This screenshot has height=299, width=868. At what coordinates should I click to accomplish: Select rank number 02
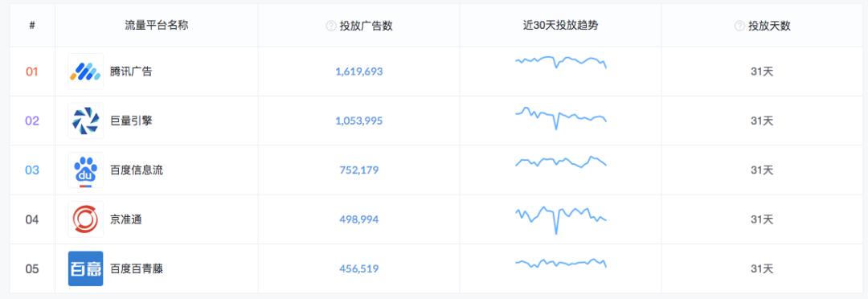pyautogui.click(x=32, y=121)
